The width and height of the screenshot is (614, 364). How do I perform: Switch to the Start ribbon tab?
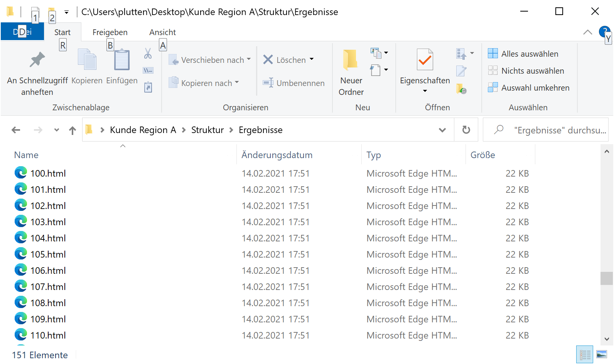point(62,32)
